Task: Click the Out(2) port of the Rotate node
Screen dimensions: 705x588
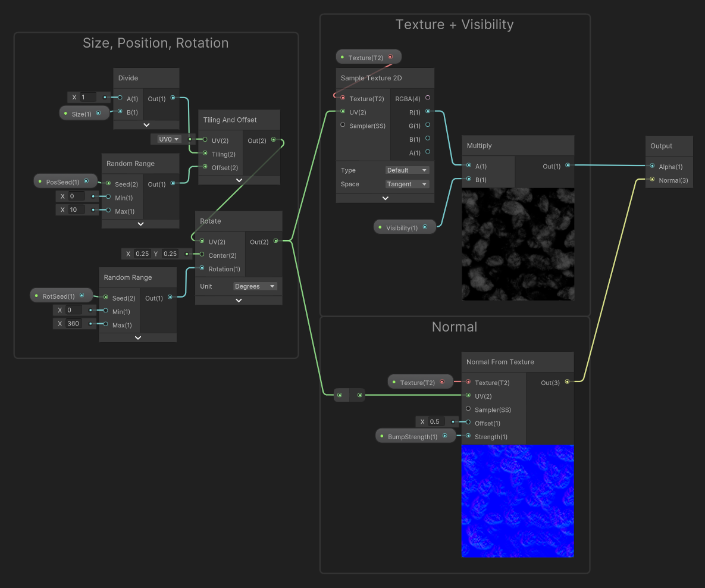Action: point(275,241)
